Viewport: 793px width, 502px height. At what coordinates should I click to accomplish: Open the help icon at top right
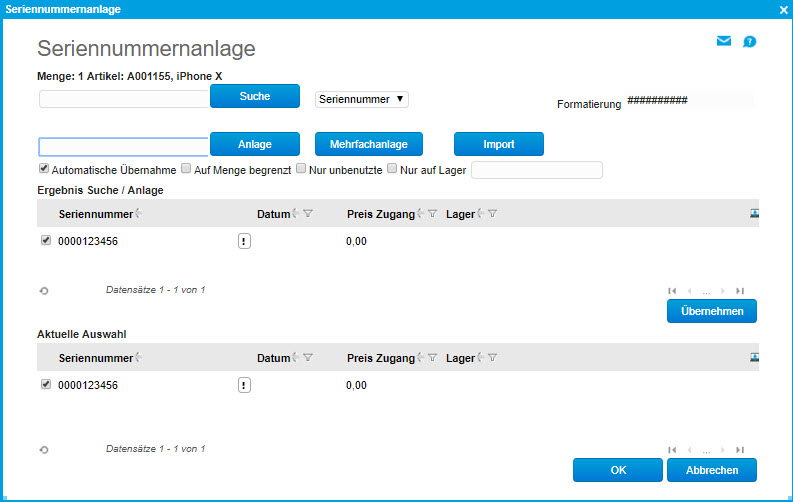[x=749, y=42]
